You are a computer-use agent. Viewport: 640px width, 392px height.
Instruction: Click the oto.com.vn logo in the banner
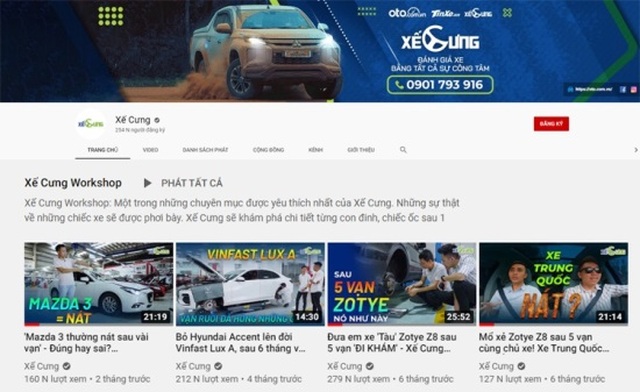tap(407, 13)
